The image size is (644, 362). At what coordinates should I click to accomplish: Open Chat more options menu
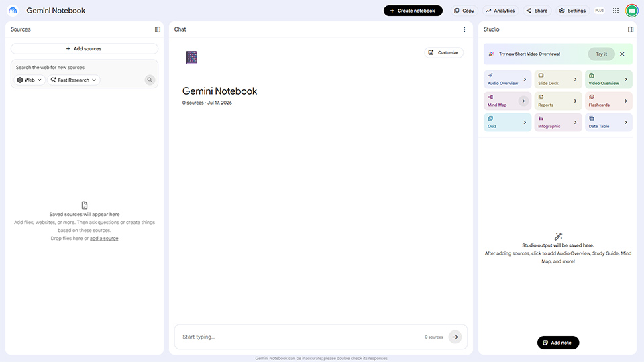[464, 29]
